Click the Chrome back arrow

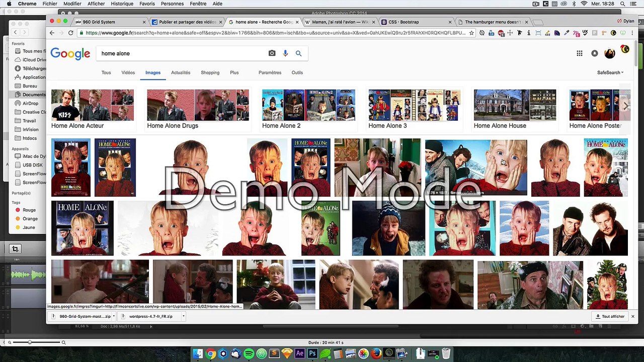pos(52,33)
